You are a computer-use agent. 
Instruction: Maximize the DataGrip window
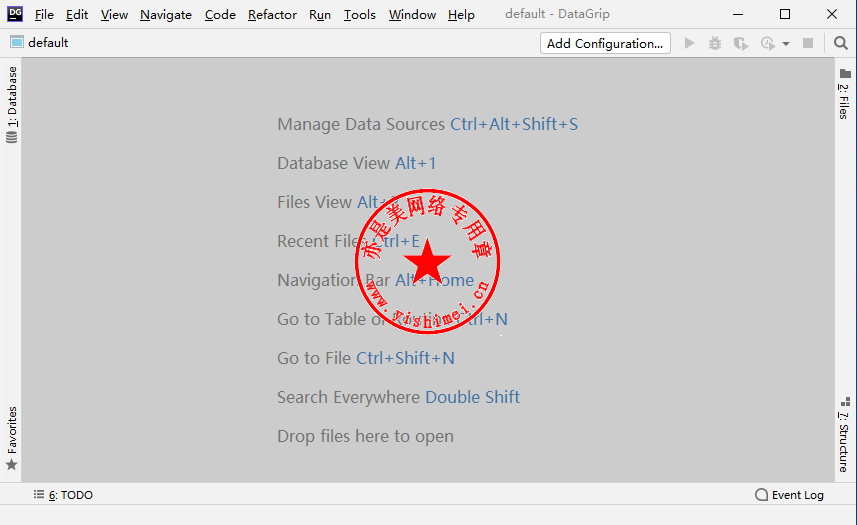[785, 14]
